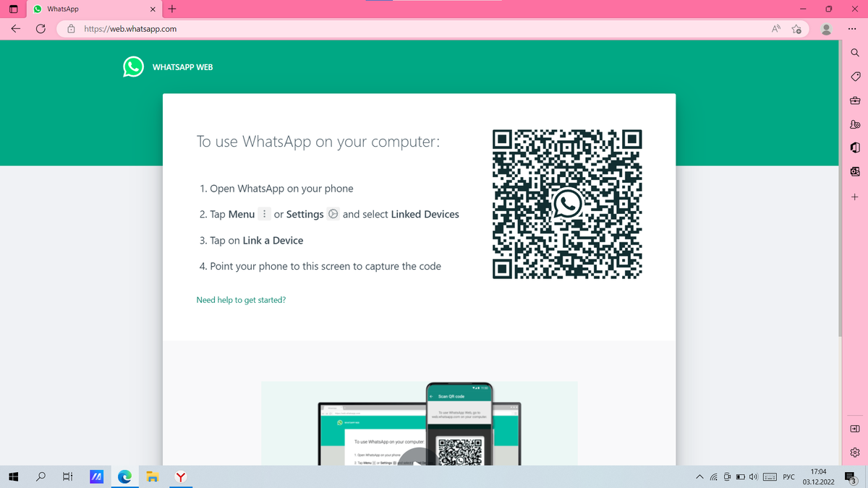This screenshot has height=488, width=868.
Task: Open the Edge sidebar Shopping tag icon
Action: [x=854, y=77]
